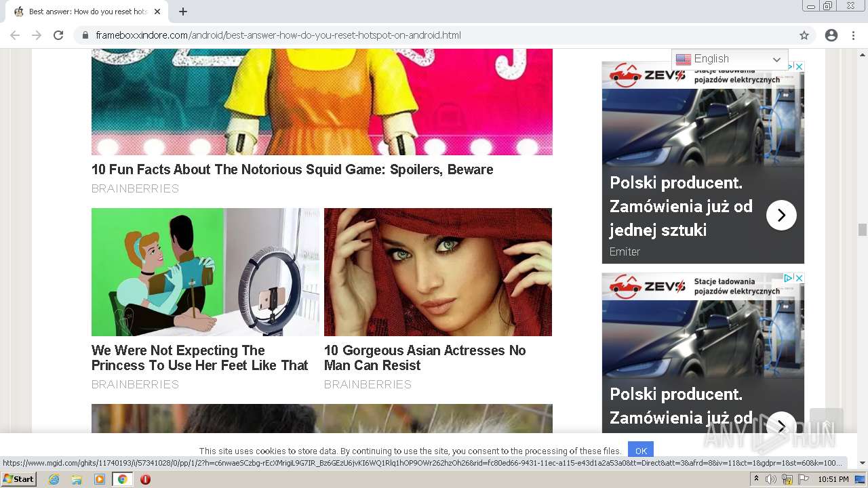This screenshot has width=868, height=488.
Task: Open the Asian actresses article thumbnail
Action: click(438, 272)
